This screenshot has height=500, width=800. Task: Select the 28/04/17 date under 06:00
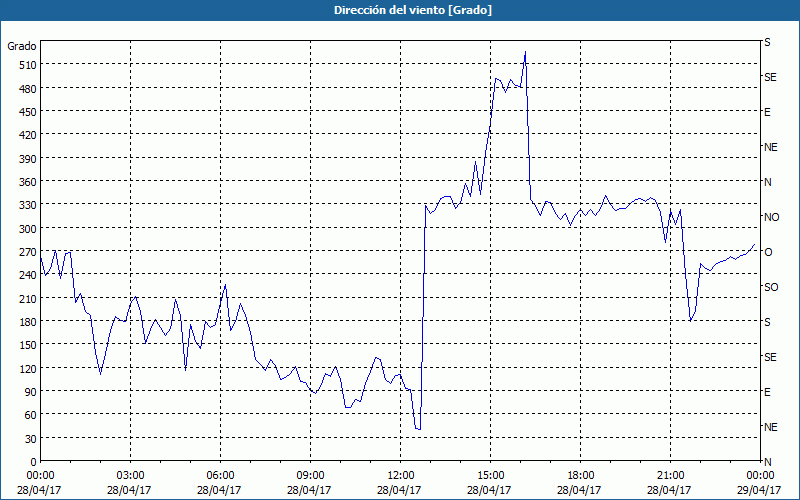[219, 490]
